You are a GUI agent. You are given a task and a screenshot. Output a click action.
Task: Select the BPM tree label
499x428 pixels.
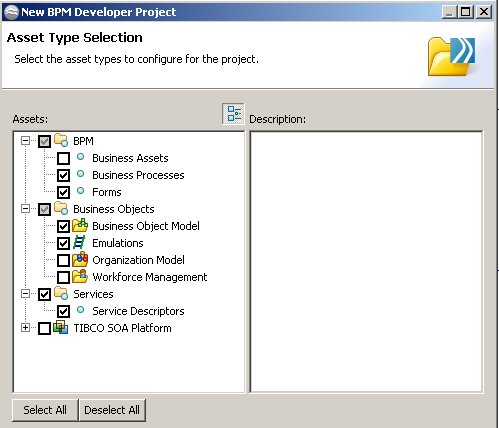[83, 141]
